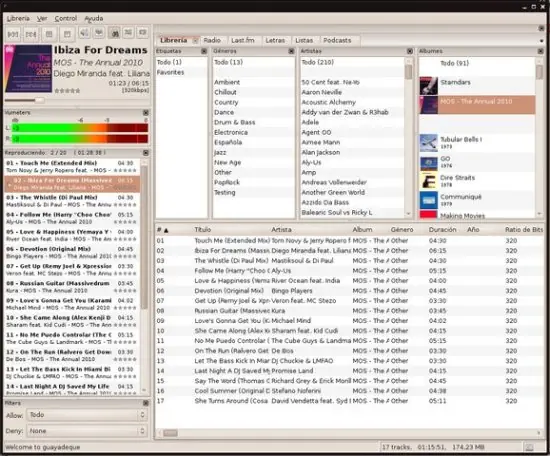Close the Reproduciendo playlist panel
This screenshot has height=456, width=550.
click(146, 153)
